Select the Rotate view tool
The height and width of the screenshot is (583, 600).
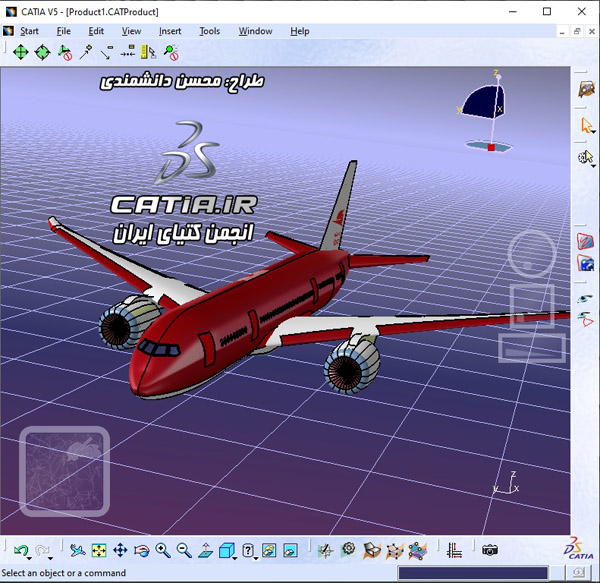142,551
